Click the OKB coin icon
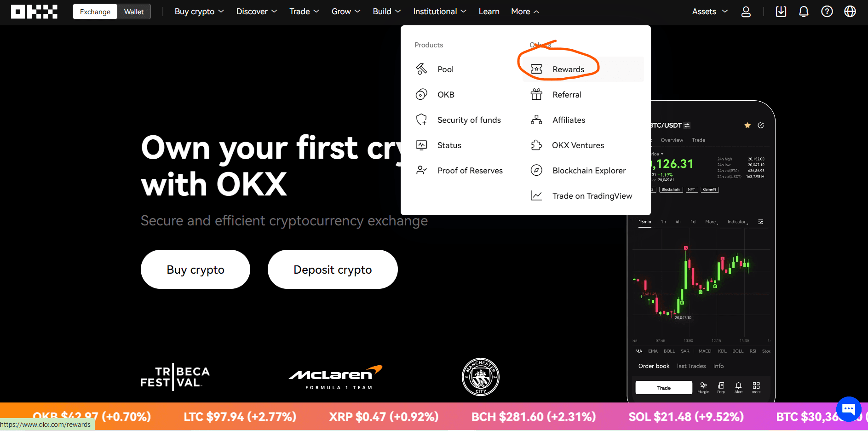This screenshot has width=868, height=431. point(421,94)
